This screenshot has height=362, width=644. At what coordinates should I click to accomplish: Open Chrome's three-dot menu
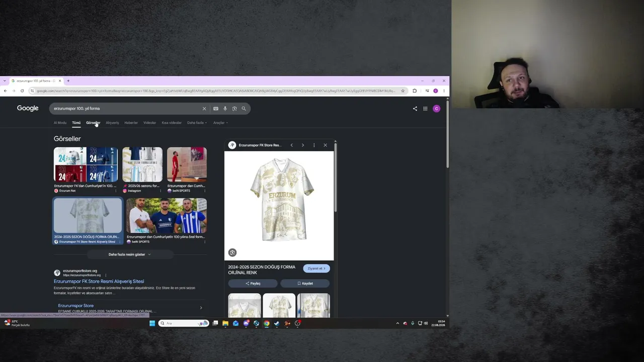pyautogui.click(x=444, y=91)
